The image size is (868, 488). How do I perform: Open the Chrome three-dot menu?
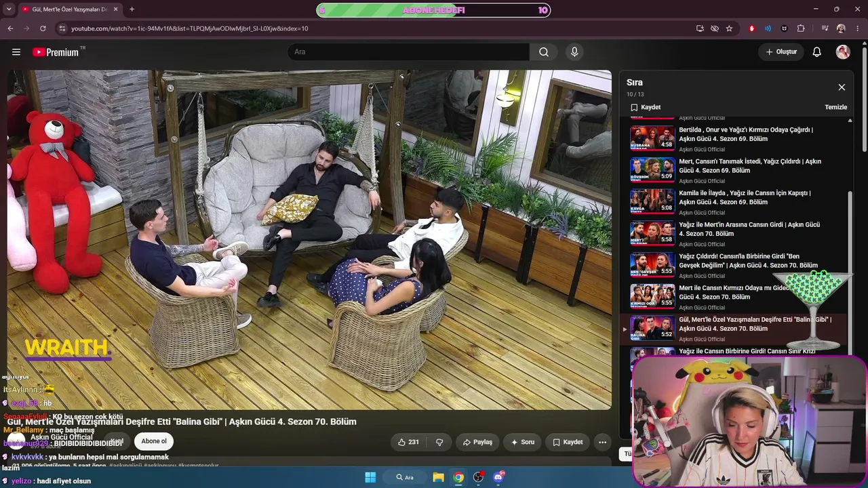(857, 28)
